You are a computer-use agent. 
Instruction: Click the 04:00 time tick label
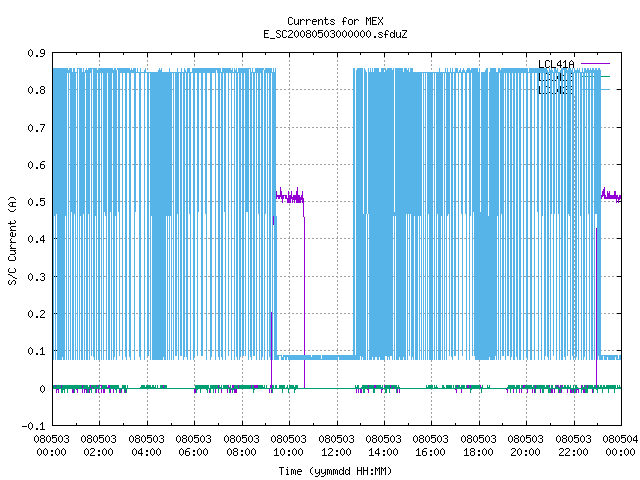click(x=146, y=452)
